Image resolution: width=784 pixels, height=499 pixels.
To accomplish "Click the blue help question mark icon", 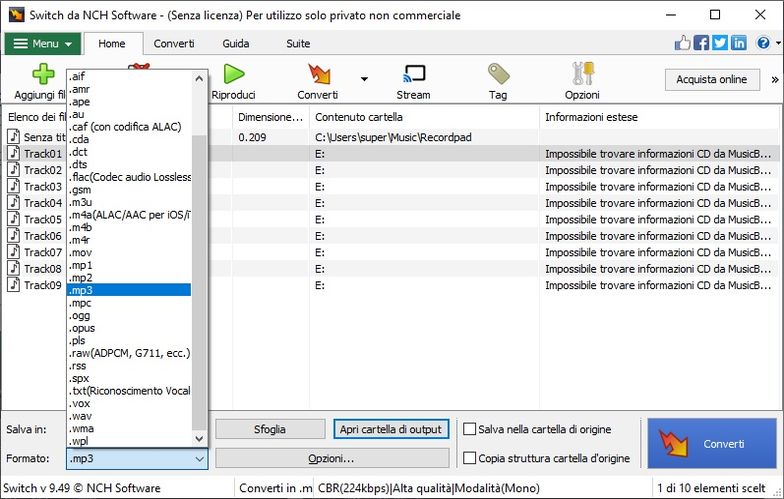I will [763, 43].
